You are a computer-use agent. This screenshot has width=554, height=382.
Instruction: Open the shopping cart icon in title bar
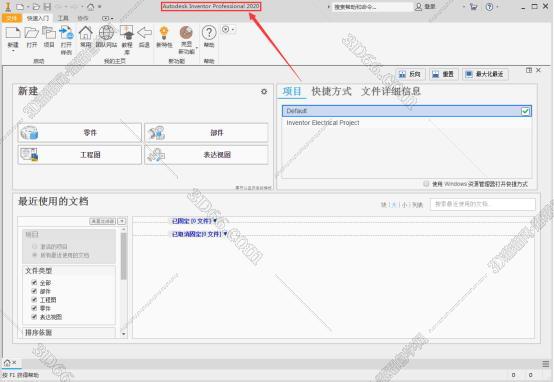pyautogui.click(x=473, y=7)
